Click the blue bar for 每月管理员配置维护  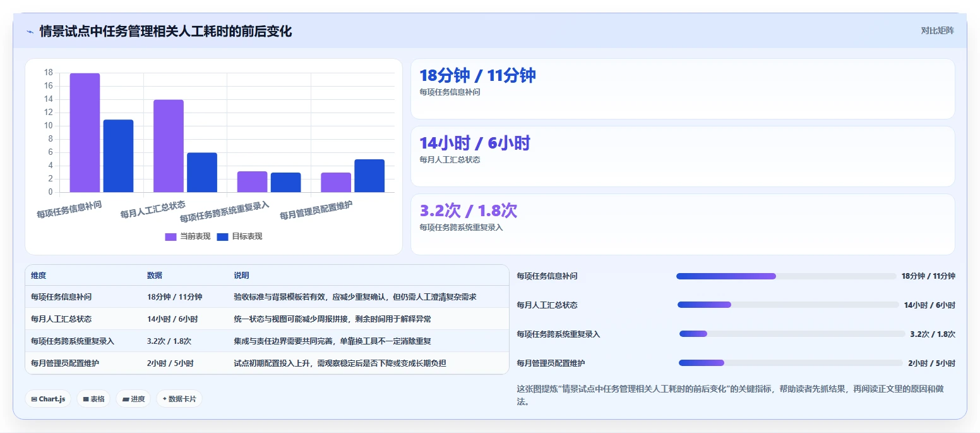[369, 176]
